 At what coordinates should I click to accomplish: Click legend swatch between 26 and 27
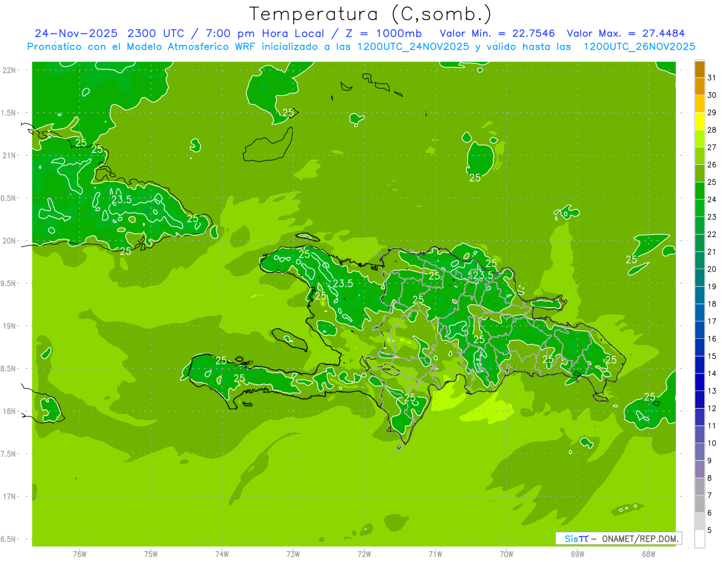pyautogui.click(x=699, y=156)
